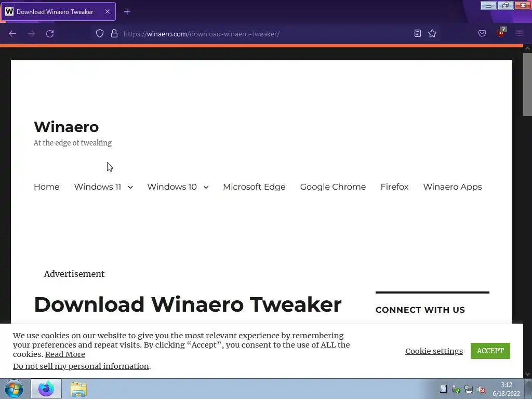Save page to Pocket icon

coord(482,33)
